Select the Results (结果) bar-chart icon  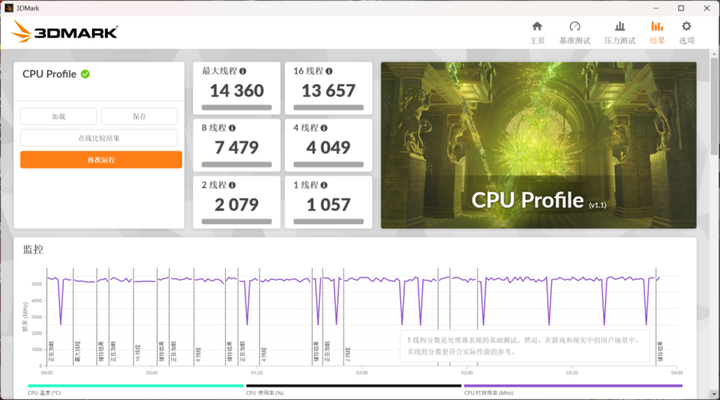pos(657,27)
